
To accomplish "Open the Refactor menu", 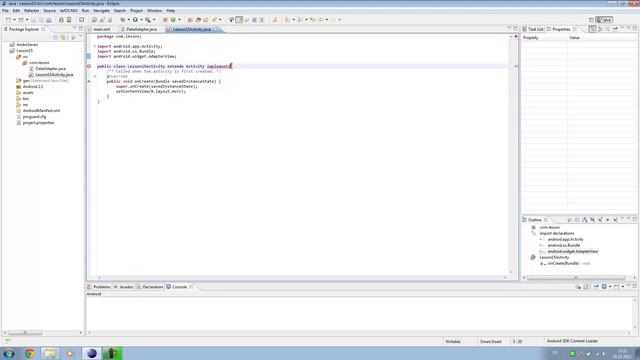I will pyautogui.click(x=31, y=11).
